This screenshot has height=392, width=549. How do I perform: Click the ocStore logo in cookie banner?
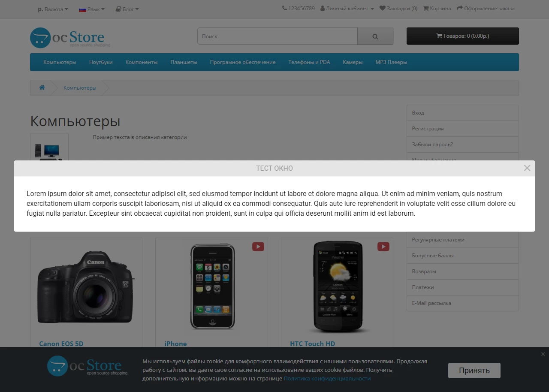(x=87, y=366)
